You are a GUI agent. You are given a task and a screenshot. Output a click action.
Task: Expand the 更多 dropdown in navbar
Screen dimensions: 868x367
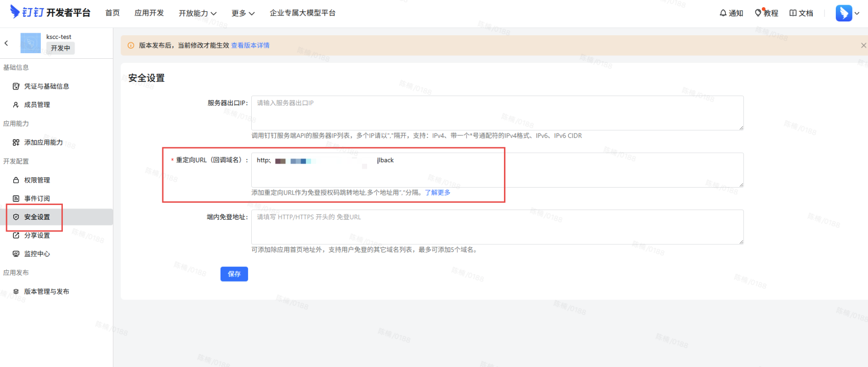[x=243, y=13]
